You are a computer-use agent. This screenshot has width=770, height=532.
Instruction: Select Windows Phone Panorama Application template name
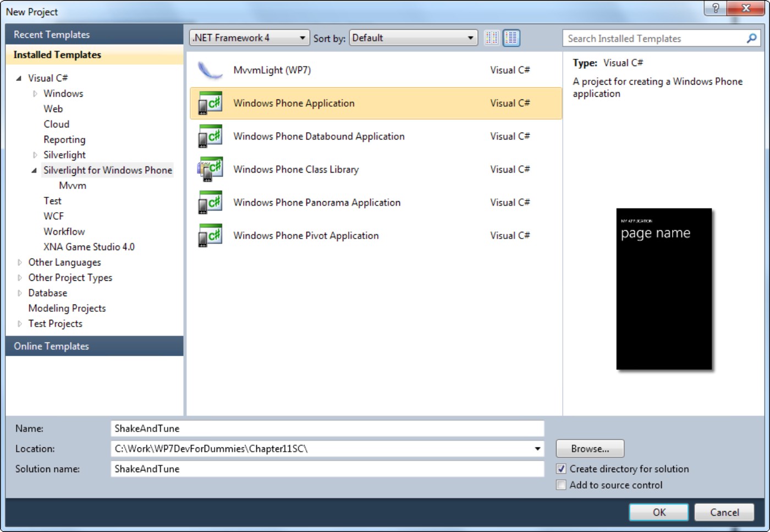(317, 202)
